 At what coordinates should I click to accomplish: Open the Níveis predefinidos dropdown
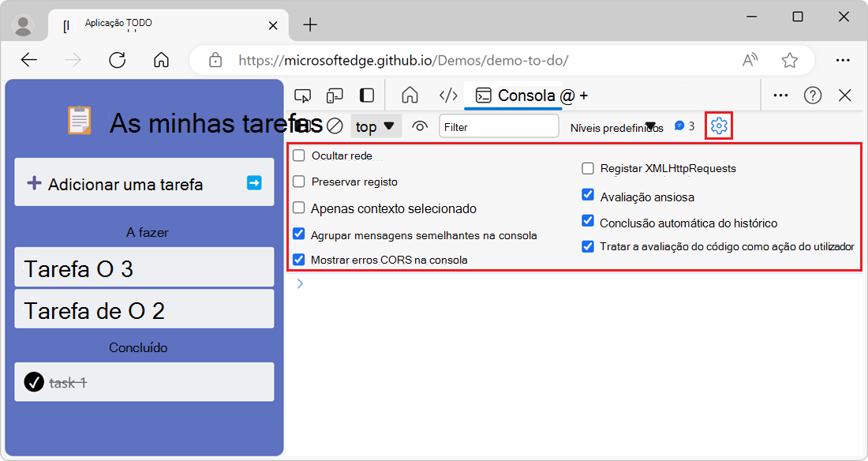(x=616, y=126)
